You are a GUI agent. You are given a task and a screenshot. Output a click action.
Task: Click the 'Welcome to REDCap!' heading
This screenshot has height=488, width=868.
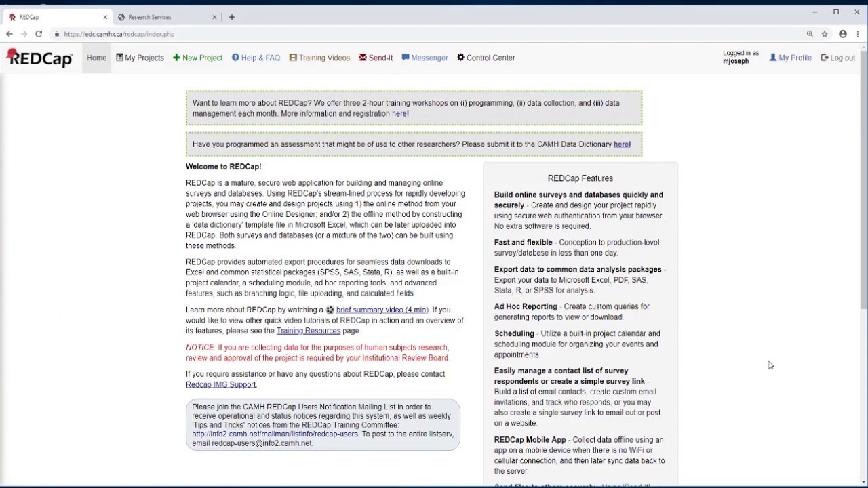[223, 167]
